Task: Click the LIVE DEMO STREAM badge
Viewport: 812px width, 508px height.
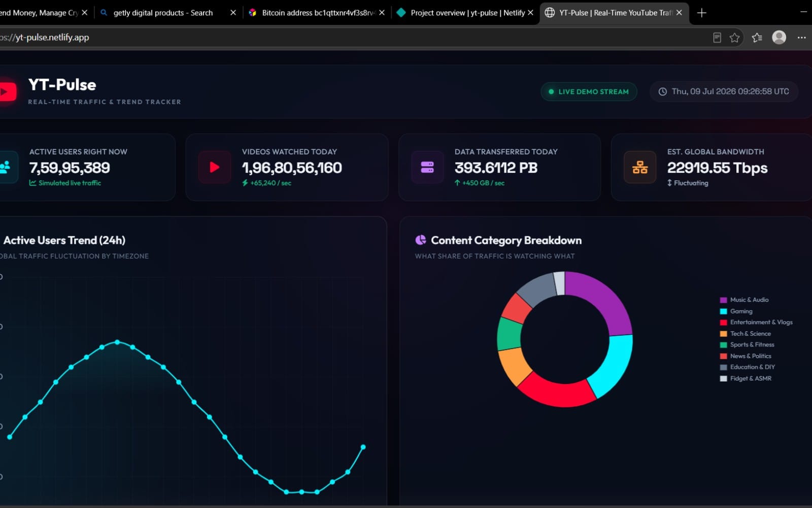Action: click(589, 92)
